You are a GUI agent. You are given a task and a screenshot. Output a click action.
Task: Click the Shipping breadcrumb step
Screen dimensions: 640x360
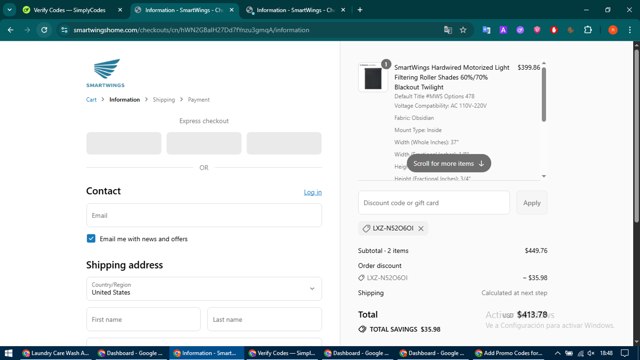[164, 100]
